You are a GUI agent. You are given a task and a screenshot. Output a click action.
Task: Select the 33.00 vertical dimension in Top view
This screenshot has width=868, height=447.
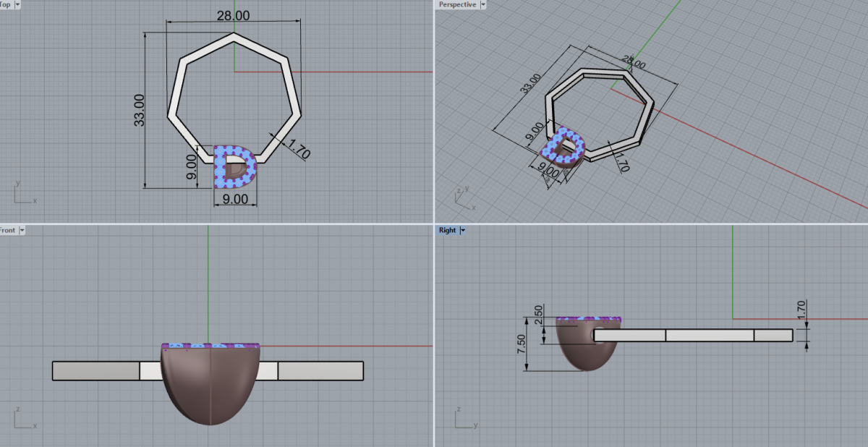139,110
